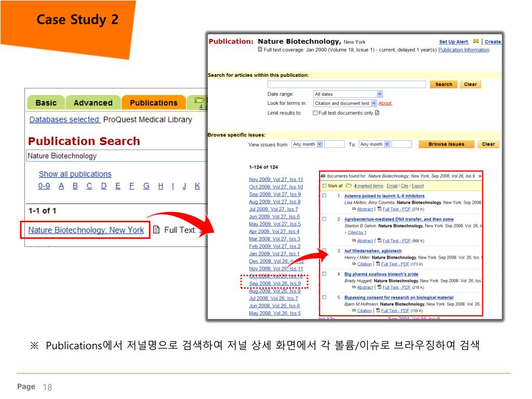Viewport: 532px width, 399px height.
Task: Click the From year input field
Action: tap(334, 144)
